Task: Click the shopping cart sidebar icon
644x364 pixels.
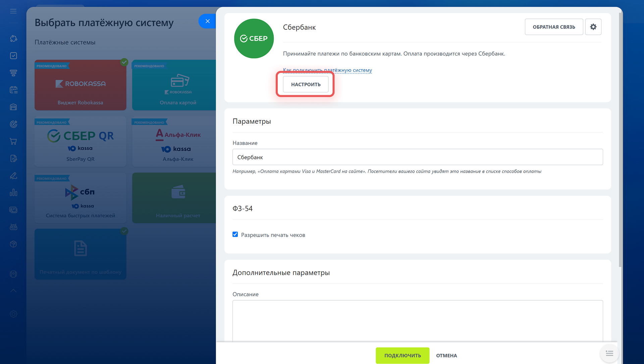Action: tap(13, 141)
